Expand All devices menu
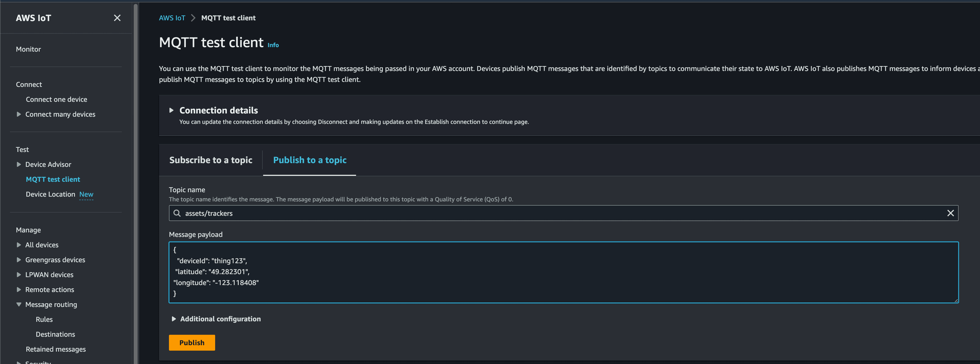The height and width of the screenshot is (364, 980). [19, 245]
